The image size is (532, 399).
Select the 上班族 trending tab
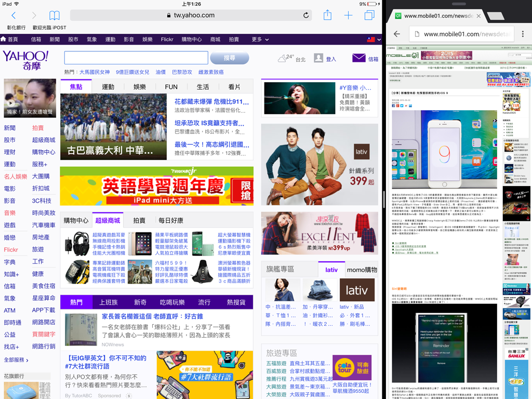[108, 302]
